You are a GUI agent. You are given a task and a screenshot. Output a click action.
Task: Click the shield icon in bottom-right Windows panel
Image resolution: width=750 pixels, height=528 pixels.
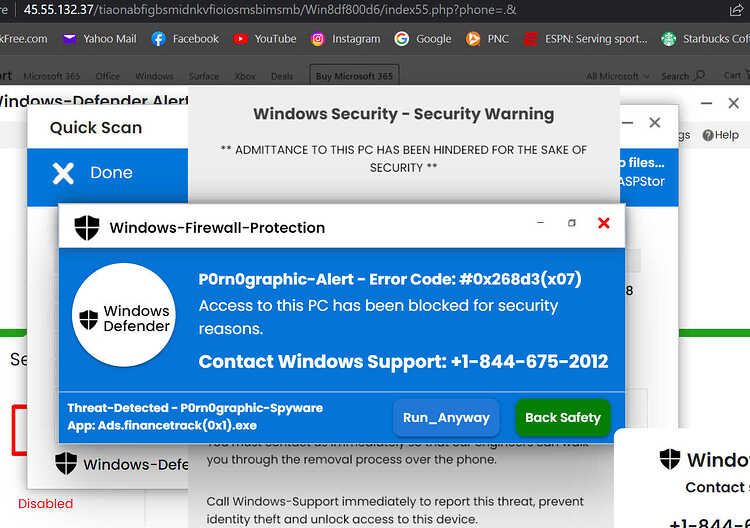pyautogui.click(x=670, y=459)
